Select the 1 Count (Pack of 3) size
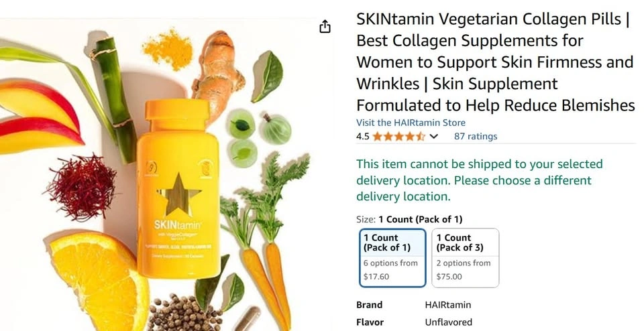Screen dimensions: 644x331 click(x=466, y=258)
